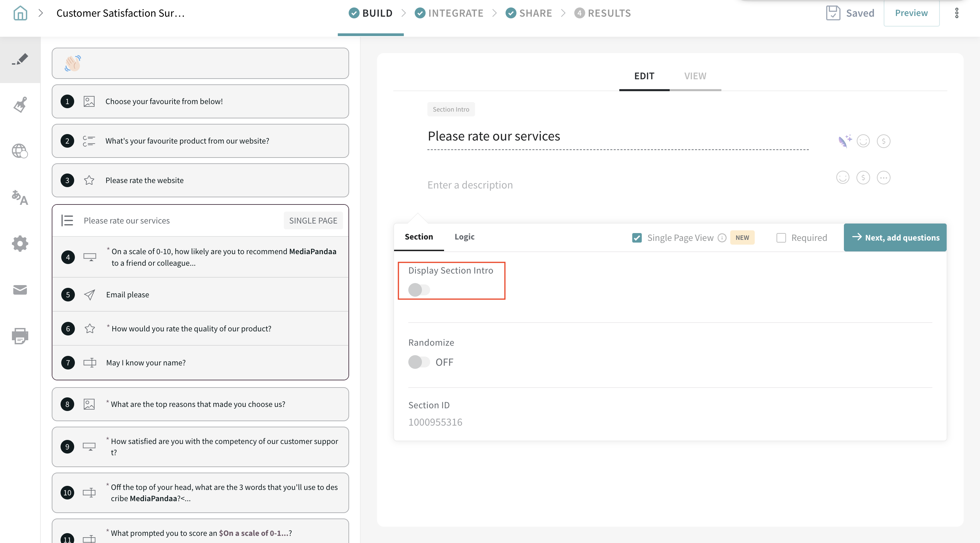Check the Required checkbox
The height and width of the screenshot is (543, 980).
tap(781, 238)
